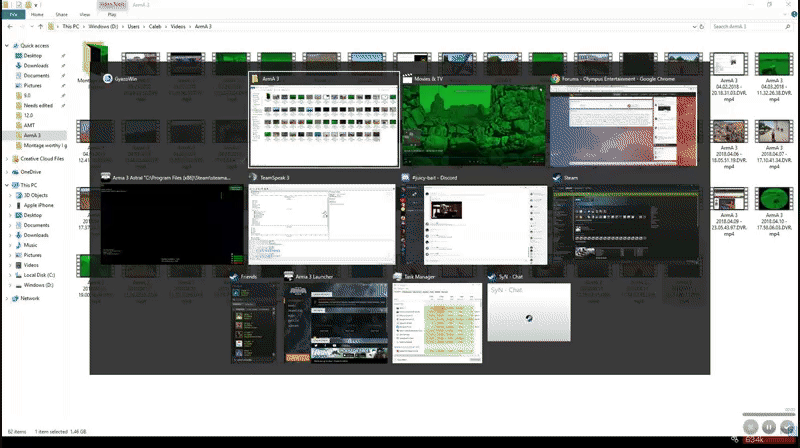The image size is (800, 448).
Task: Open the recent locations dropdown
Action: click(32, 27)
